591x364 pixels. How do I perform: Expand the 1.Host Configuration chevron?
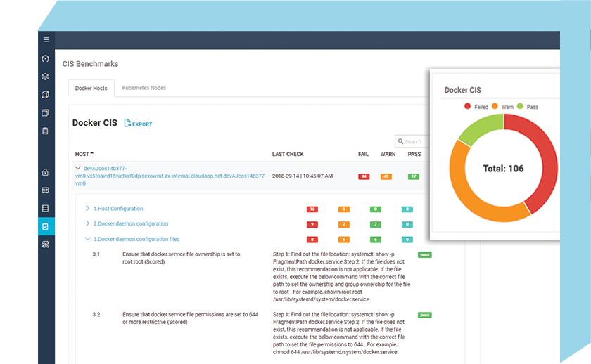(87, 208)
